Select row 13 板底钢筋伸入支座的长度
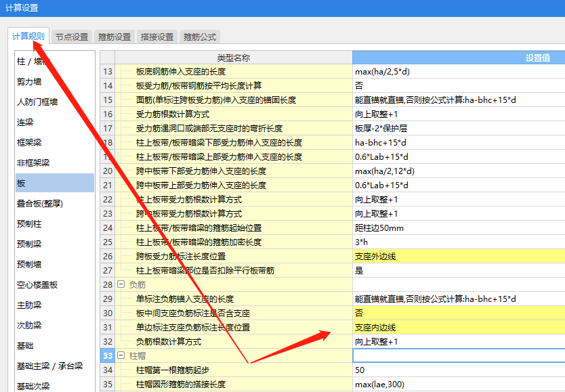The width and height of the screenshot is (565, 392). [x=180, y=72]
